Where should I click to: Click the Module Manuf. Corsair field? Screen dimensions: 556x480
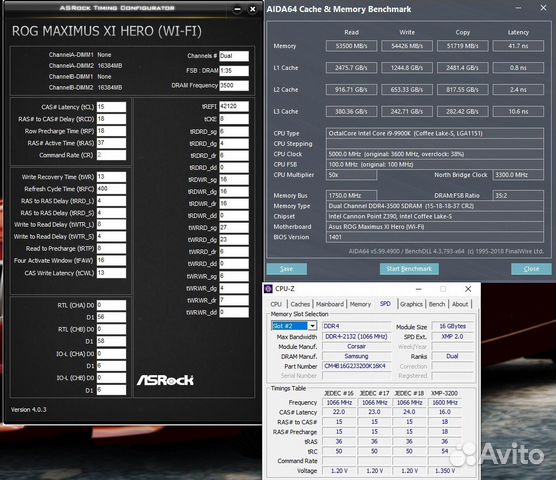[357, 346]
